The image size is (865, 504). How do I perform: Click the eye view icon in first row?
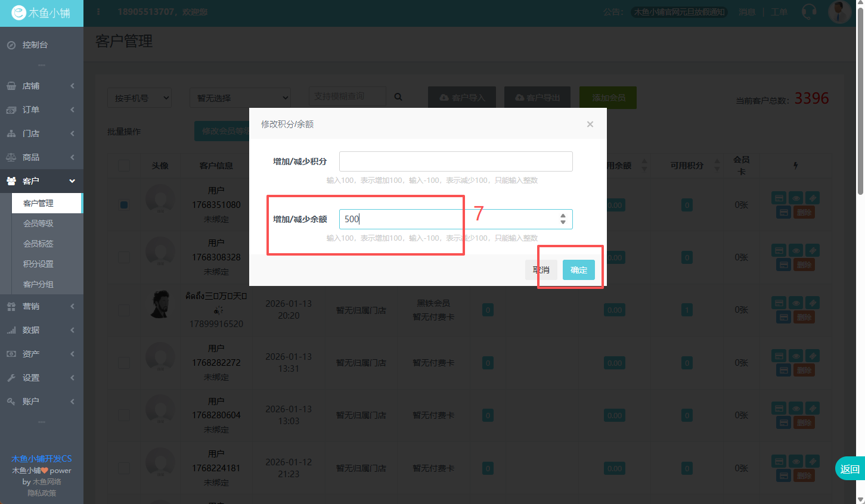pos(796,198)
